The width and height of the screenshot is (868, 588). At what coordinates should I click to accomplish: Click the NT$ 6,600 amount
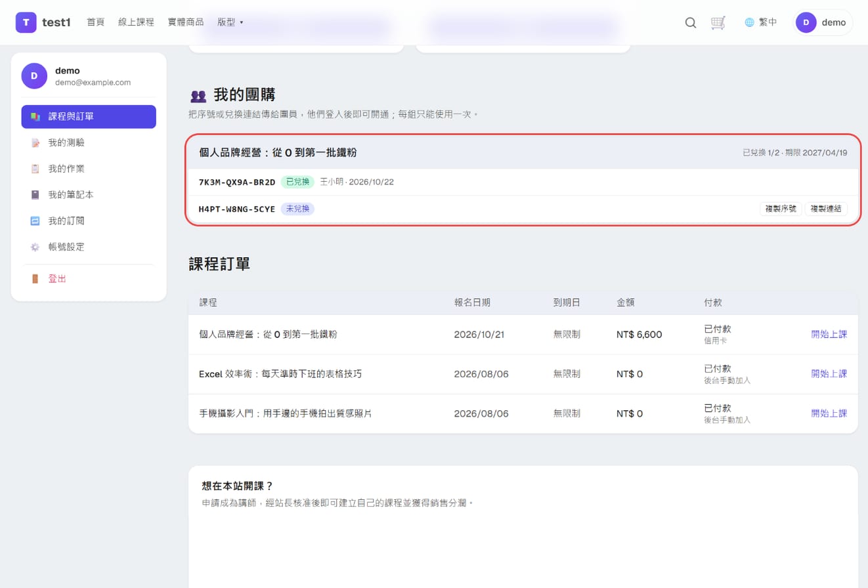(640, 334)
